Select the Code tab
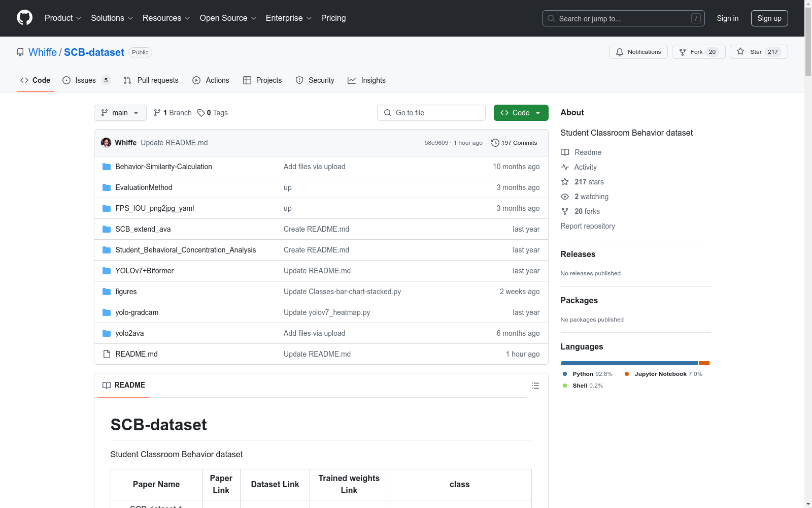The width and height of the screenshot is (812, 508). pyautogui.click(x=36, y=80)
